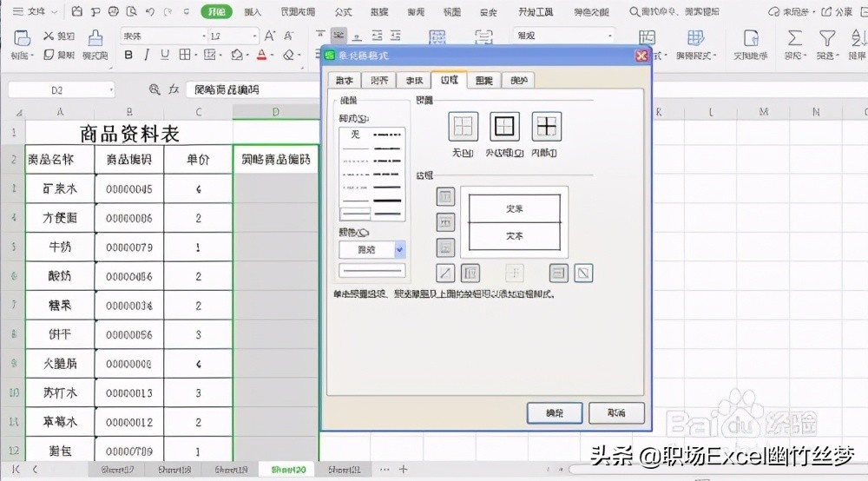This screenshot has width=868, height=481.
Task: Toggle Middle Align button in ribbon
Action: coord(339,36)
